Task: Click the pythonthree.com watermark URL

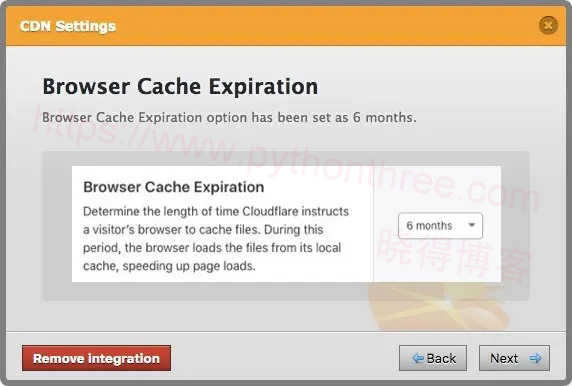Action: click(286, 157)
